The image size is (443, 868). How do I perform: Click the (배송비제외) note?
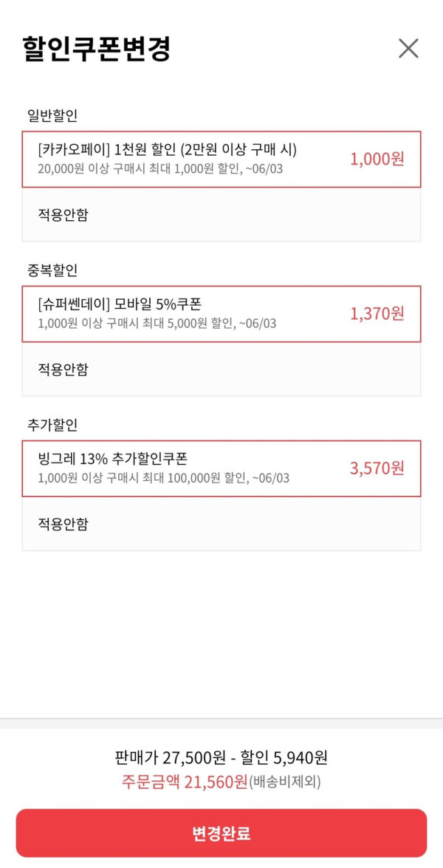click(285, 782)
